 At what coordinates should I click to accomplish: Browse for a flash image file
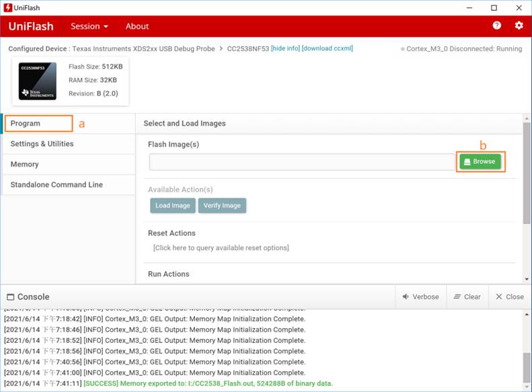coord(480,161)
